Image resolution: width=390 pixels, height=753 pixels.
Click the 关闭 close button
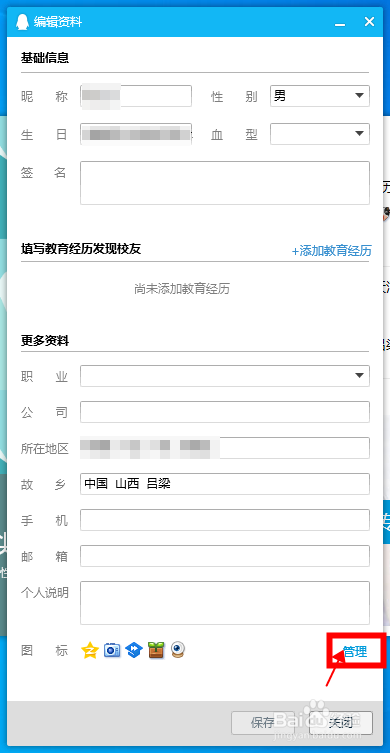point(341,722)
